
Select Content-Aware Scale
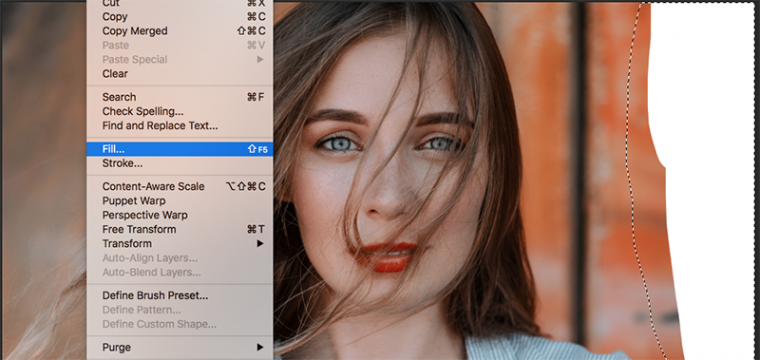tap(180, 187)
